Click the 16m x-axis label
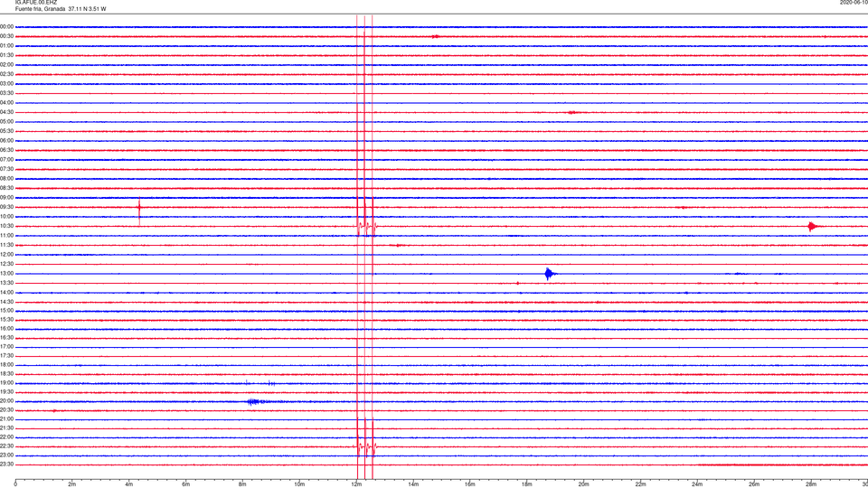This screenshot has height=488, width=868. (x=470, y=484)
